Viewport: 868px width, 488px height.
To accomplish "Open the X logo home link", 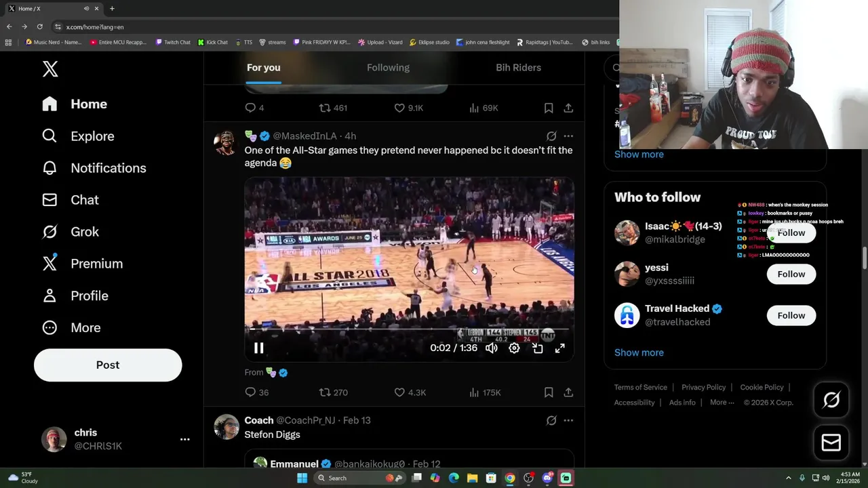I will (50, 68).
